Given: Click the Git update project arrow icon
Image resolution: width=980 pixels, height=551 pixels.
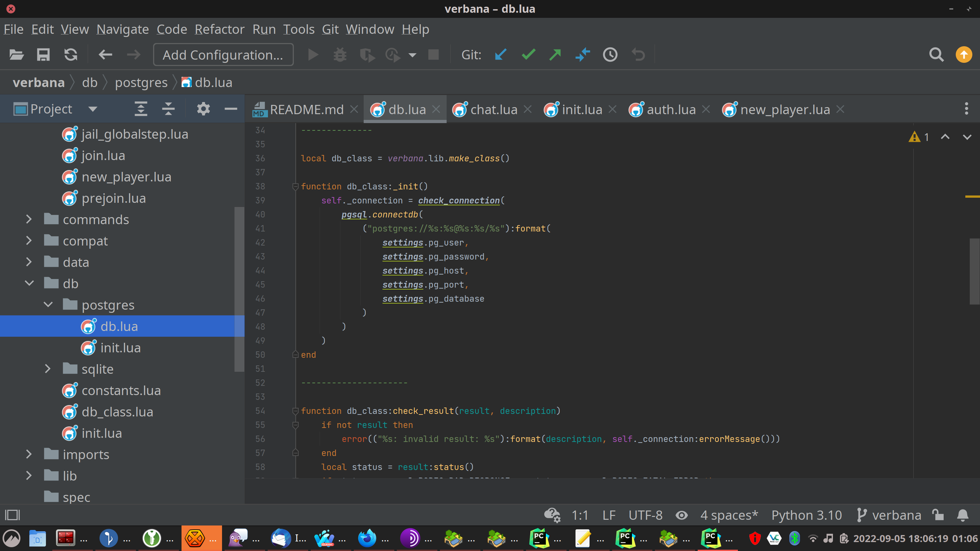Looking at the screenshot, I should tap(501, 55).
